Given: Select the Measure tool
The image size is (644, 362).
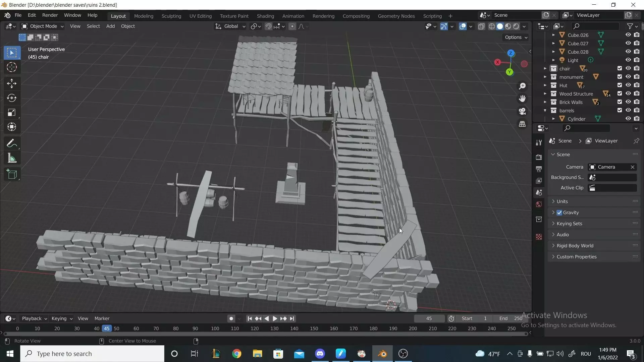Looking at the screenshot, I should coord(12,158).
